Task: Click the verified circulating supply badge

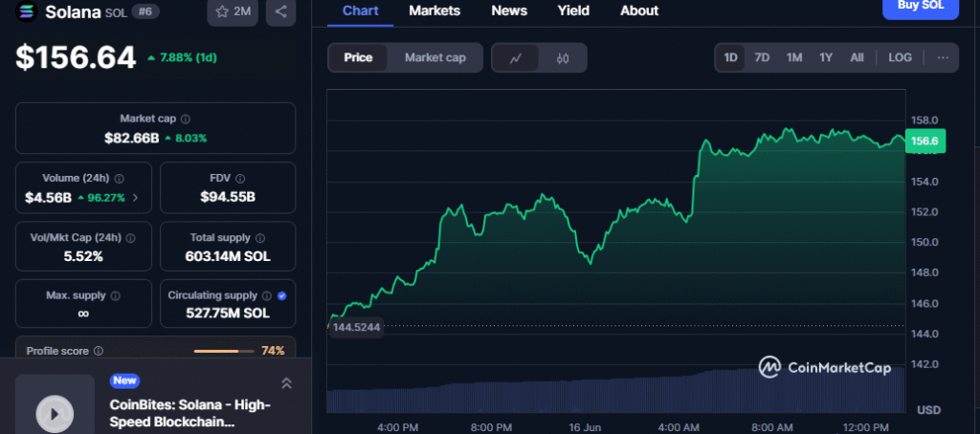Action: tap(282, 295)
